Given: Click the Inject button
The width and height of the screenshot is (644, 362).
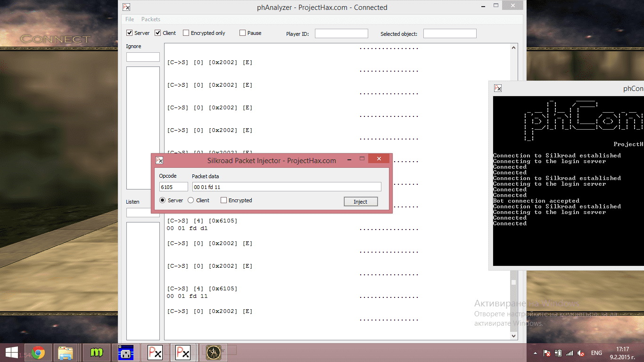Looking at the screenshot, I should pyautogui.click(x=361, y=202).
